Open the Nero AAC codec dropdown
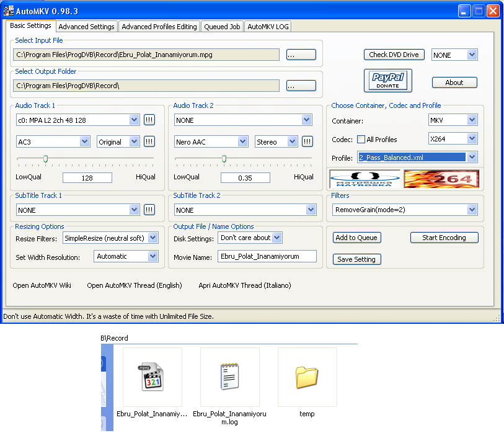The image size is (504, 433). pyautogui.click(x=211, y=141)
